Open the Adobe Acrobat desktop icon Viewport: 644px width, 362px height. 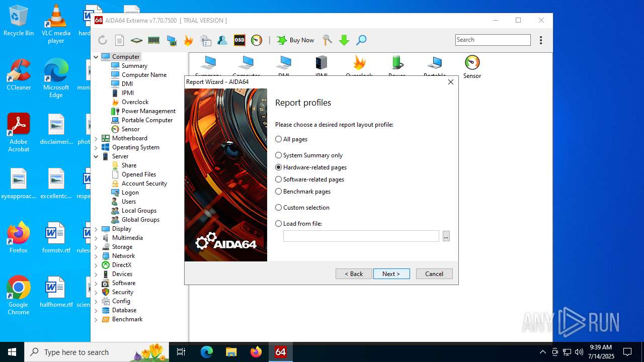[x=19, y=132]
